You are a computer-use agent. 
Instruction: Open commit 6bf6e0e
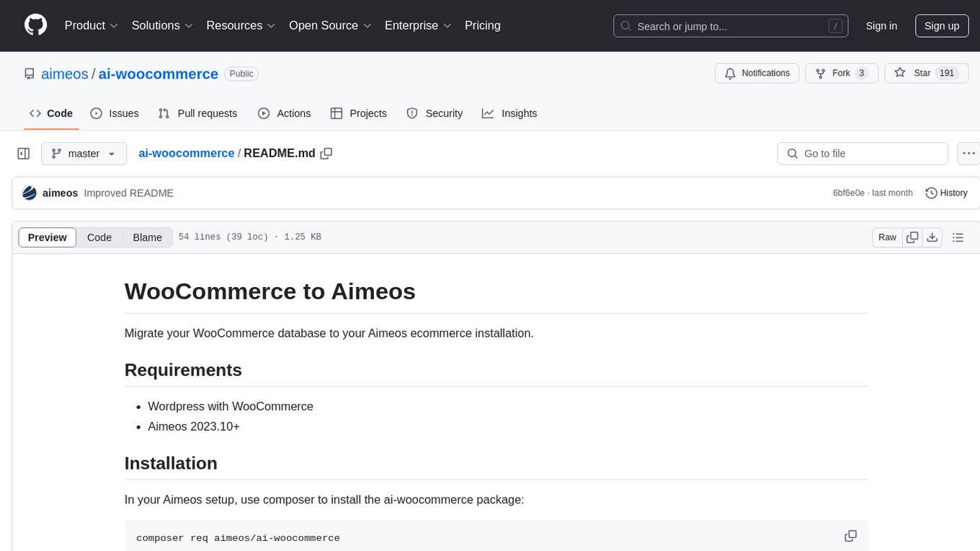pyautogui.click(x=848, y=193)
